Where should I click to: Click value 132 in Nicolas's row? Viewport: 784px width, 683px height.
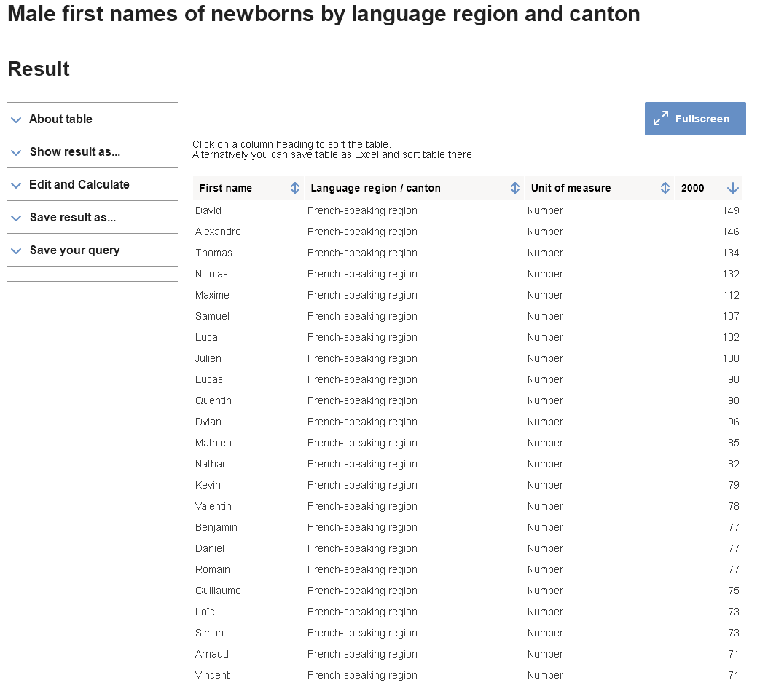click(731, 274)
